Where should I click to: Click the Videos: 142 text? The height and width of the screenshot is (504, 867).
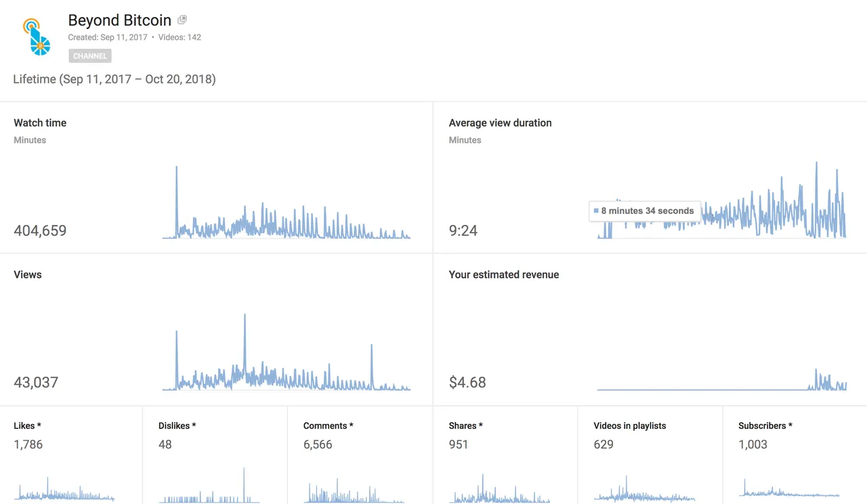[x=179, y=37]
